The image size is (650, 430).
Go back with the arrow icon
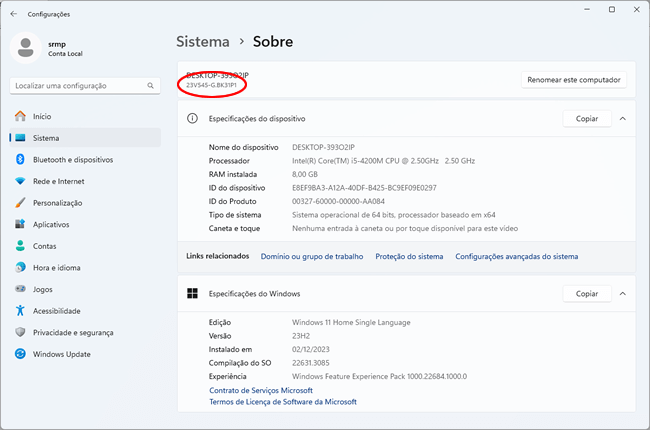pos(14,14)
